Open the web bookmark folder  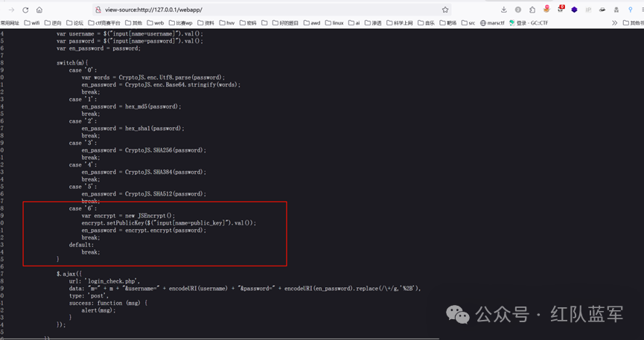[x=155, y=23]
